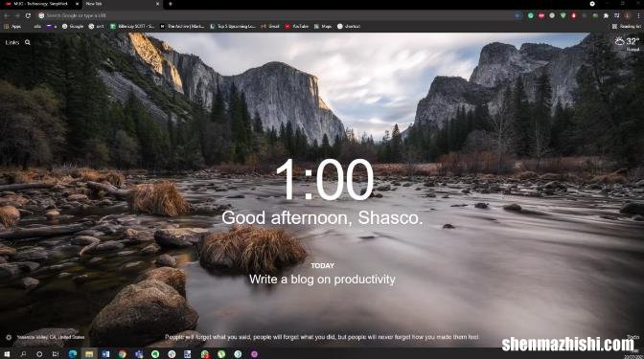This screenshot has height=359, width=644.
Task: Close the New Tab tab
Action: click(x=157, y=4)
